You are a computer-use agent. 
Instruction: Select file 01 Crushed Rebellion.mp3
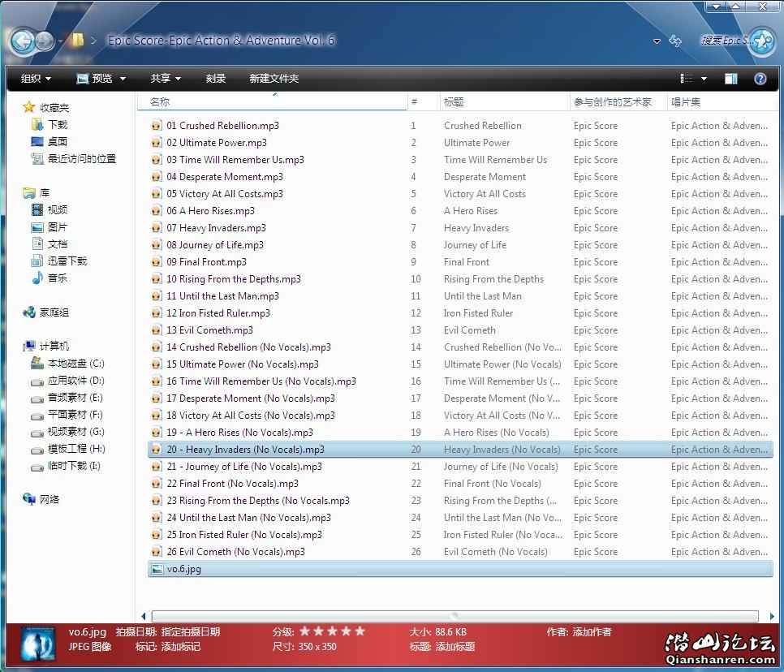point(460,126)
